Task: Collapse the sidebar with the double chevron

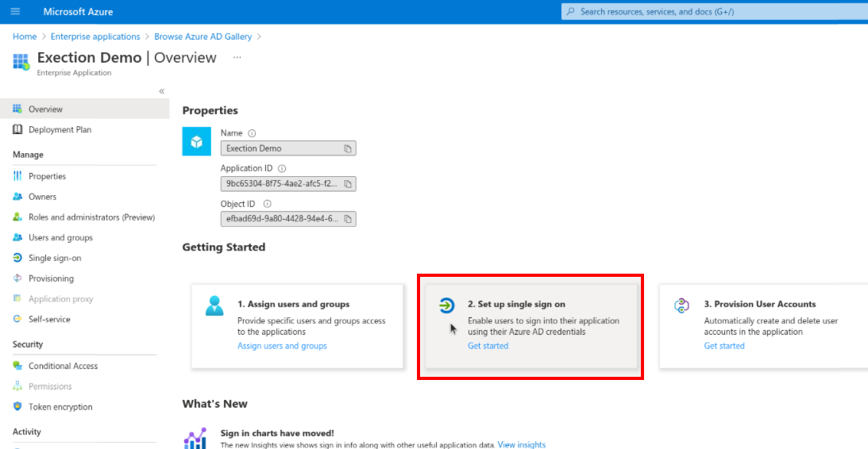Action: tap(162, 90)
